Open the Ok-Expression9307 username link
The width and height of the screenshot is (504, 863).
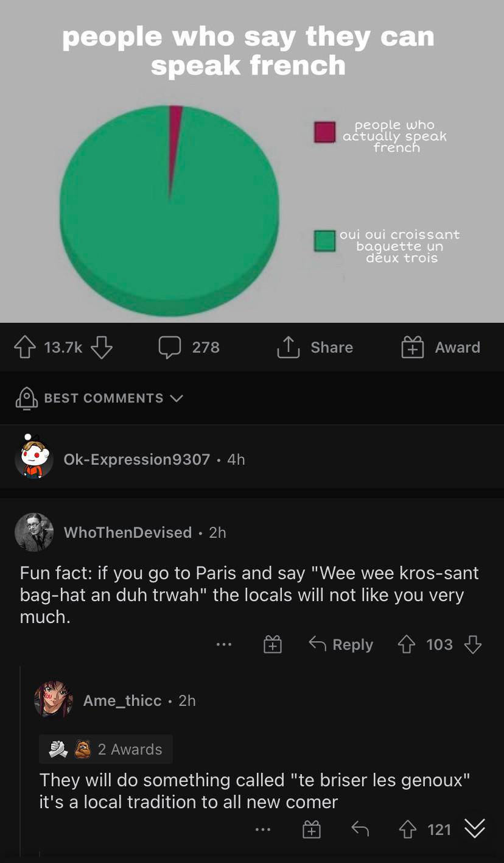136,459
